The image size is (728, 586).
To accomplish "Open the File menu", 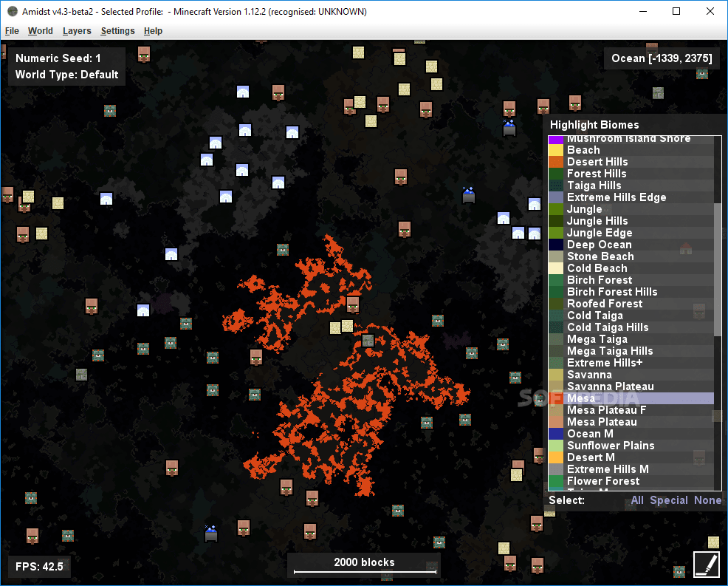I will (x=12, y=31).
